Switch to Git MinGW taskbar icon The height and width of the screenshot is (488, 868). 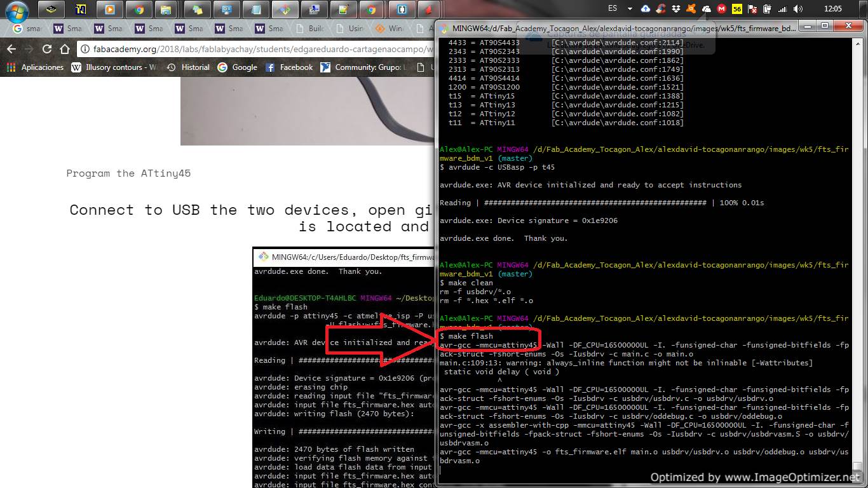pyautogui.click(x=285, y=10)
